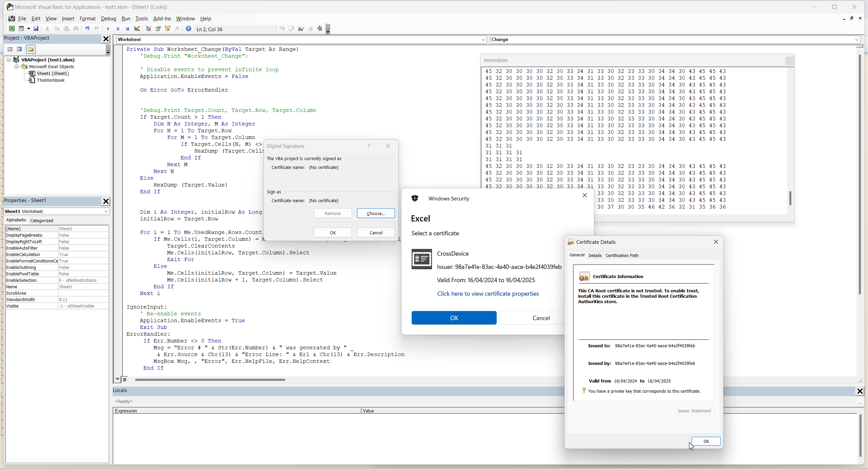Toggle Folders button in the Project pane
Viewport: 868px width, 469px height.
(x=31, y=50)
